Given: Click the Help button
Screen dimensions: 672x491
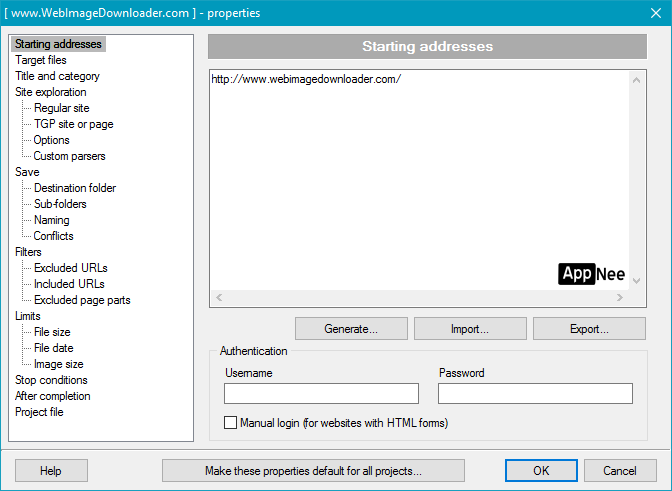Looking at the screenshot, I should coord(51,470).
